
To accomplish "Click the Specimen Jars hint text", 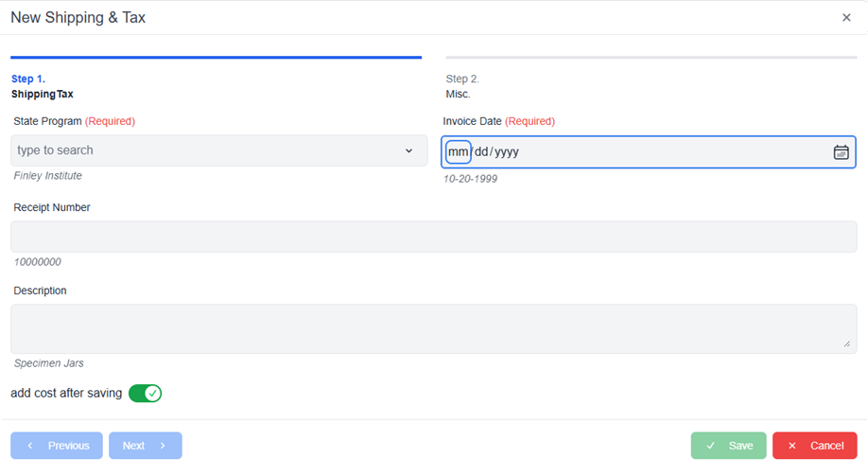I will tap(49, 363).
